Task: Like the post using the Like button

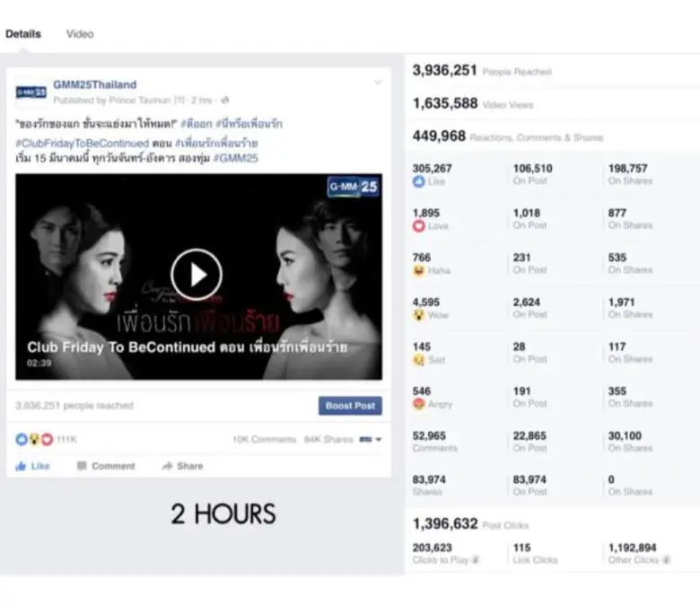Action: click(33, 466)
